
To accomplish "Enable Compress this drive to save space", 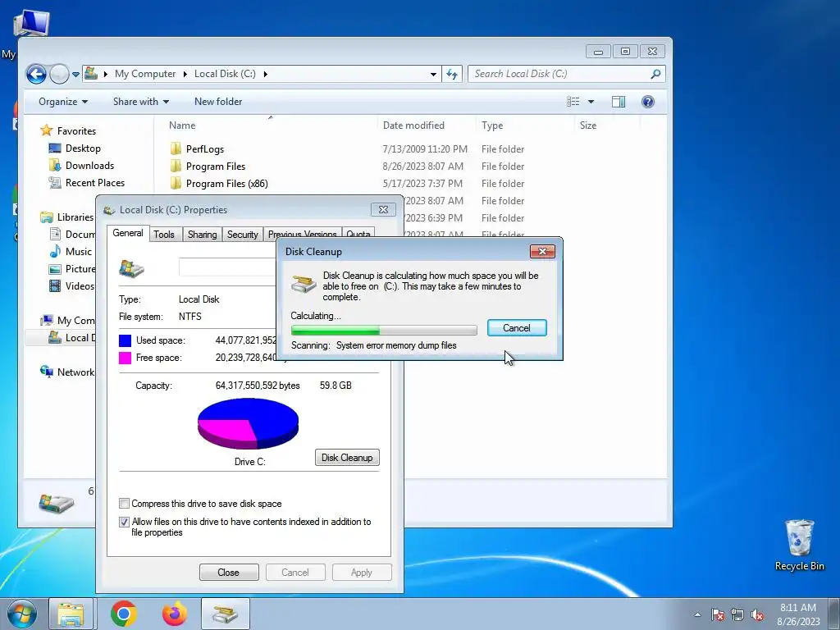I will [x=125, y=504].
